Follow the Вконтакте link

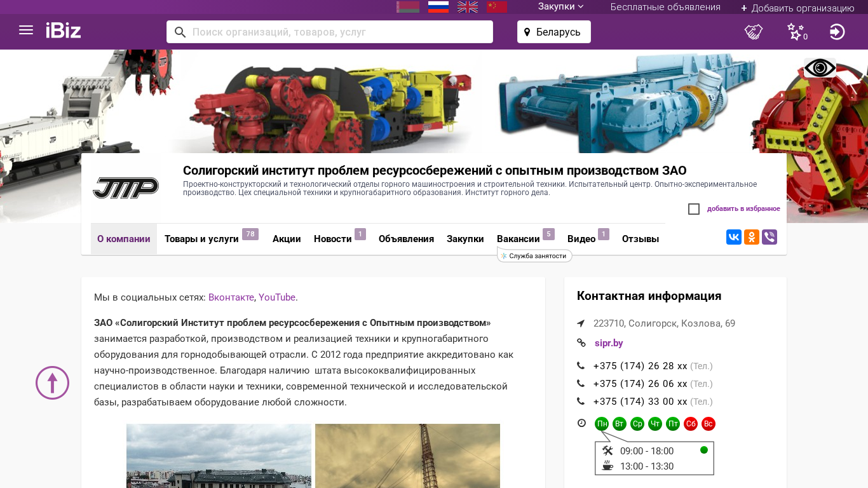231,297
